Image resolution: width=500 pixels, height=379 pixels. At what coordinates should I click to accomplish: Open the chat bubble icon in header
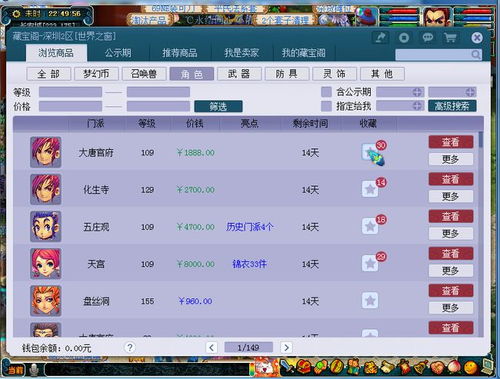(428, 37)
